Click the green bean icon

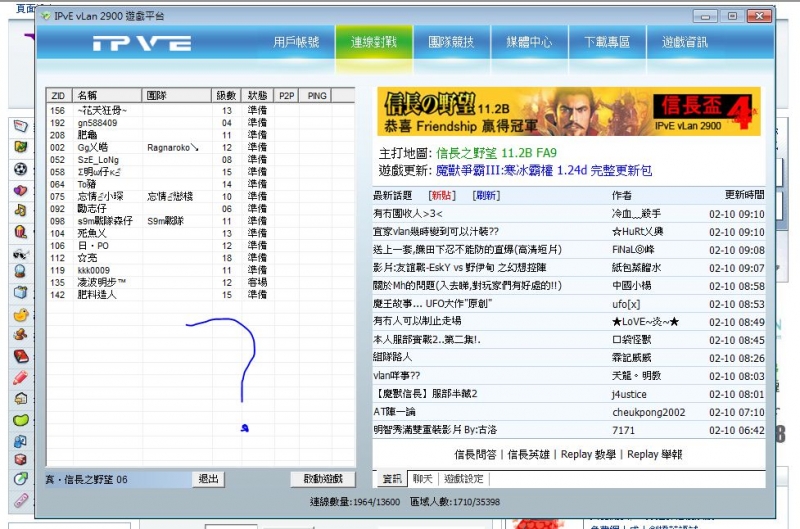pos(20,420)
